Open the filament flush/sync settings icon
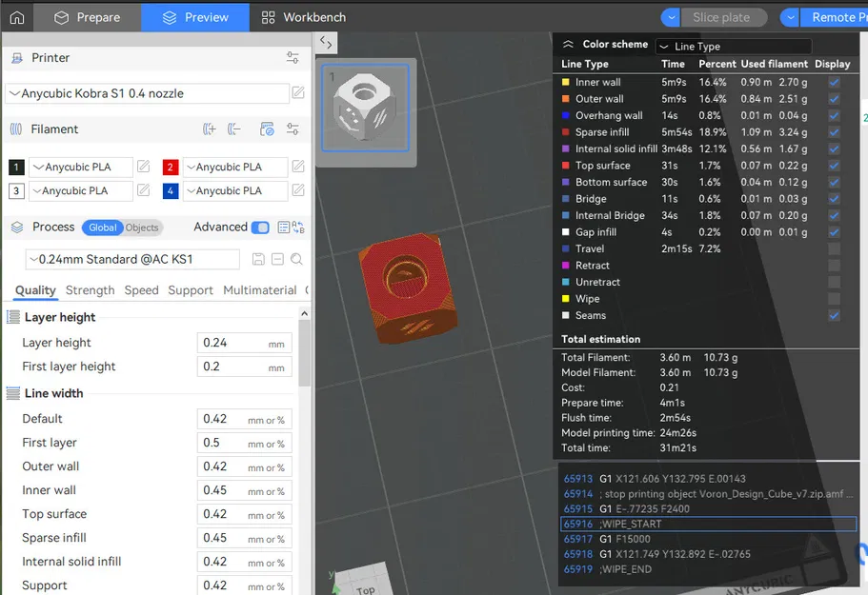The image size is (868, 595). (x=267, y=129)
